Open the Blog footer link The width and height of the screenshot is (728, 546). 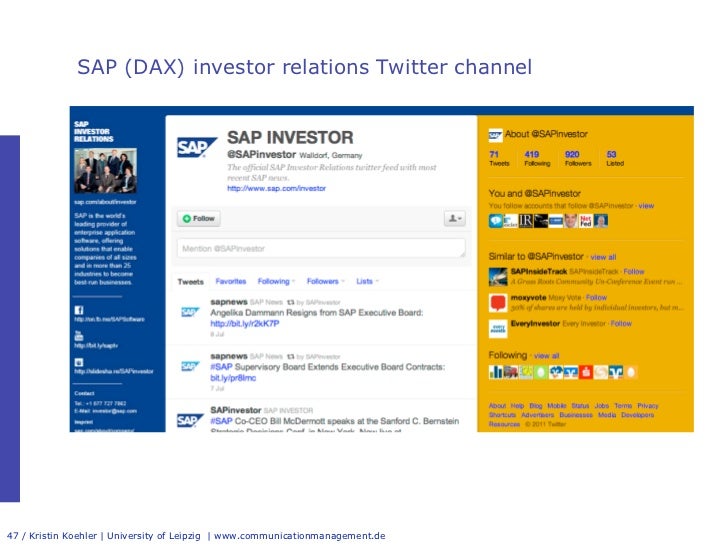click(x=536, y=406)
